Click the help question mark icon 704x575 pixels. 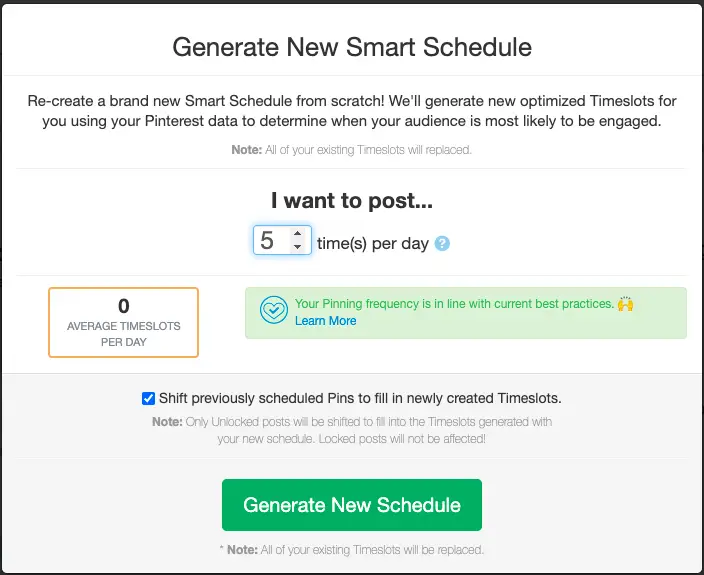[442, 243]
